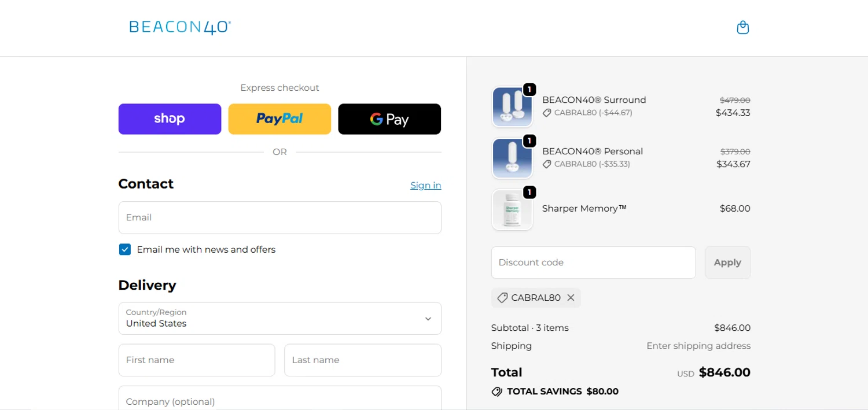Image resolution: width=868 pixels, height=410 pixels.
Task: Pay with PayPal express checkout
Action: (279, 119)
